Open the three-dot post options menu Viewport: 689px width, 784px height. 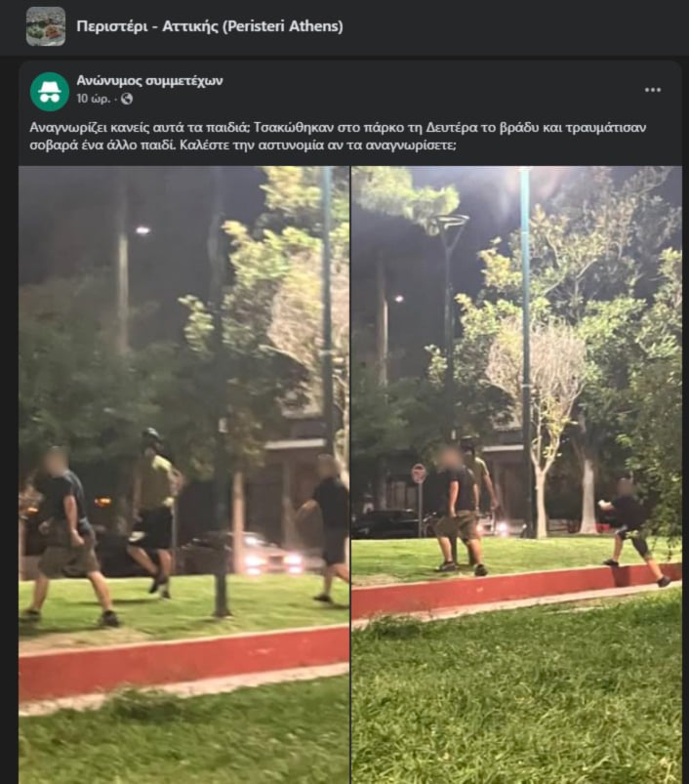pyautogui.click(x=653, y=90)
